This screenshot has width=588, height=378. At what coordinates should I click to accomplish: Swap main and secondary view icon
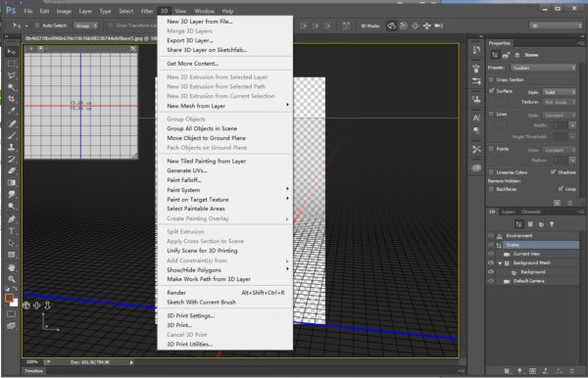click(x=133, y=49)
